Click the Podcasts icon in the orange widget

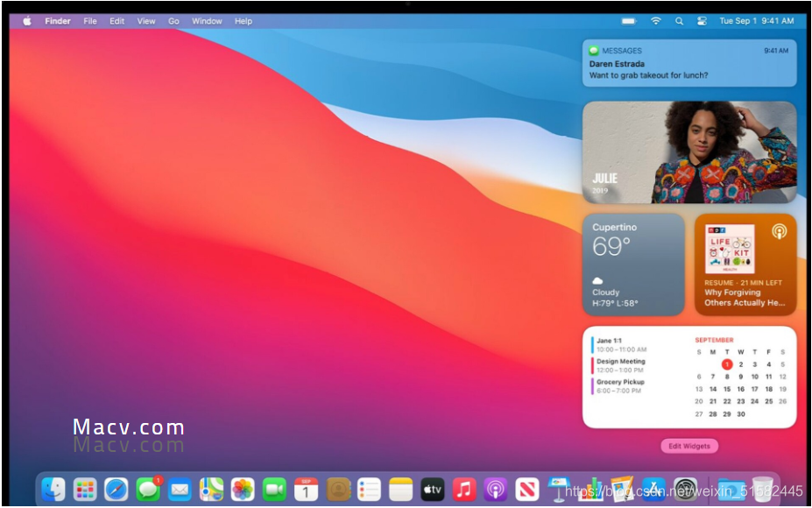pos(779,231)
